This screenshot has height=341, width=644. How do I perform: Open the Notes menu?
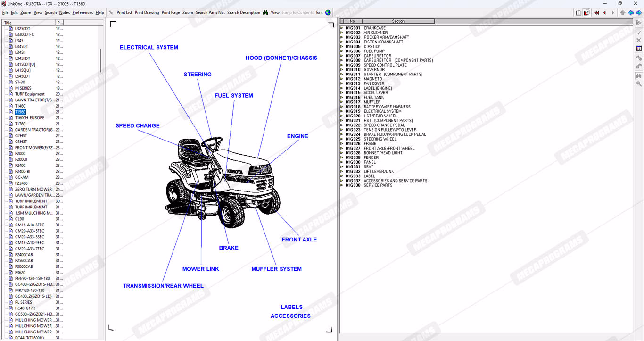tap(65, 13)
